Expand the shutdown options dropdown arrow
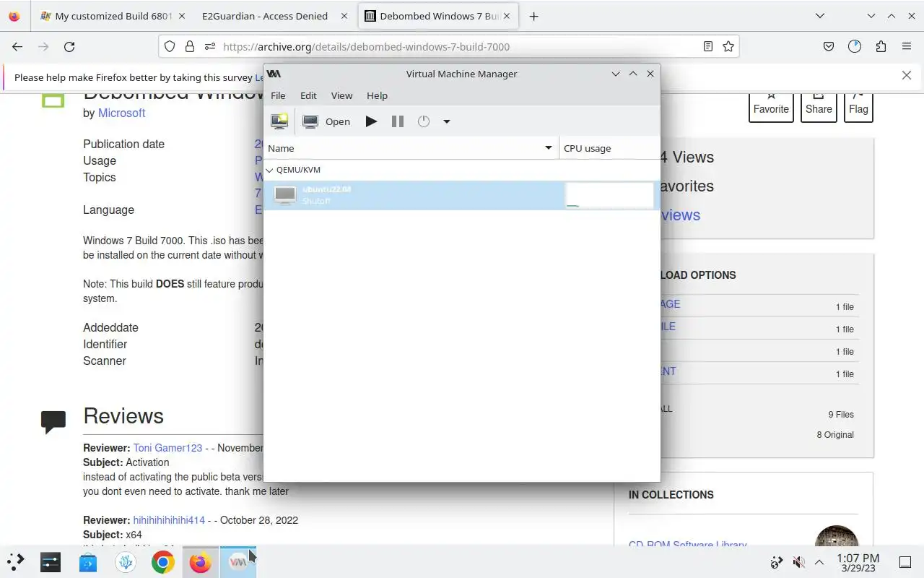 446,121
